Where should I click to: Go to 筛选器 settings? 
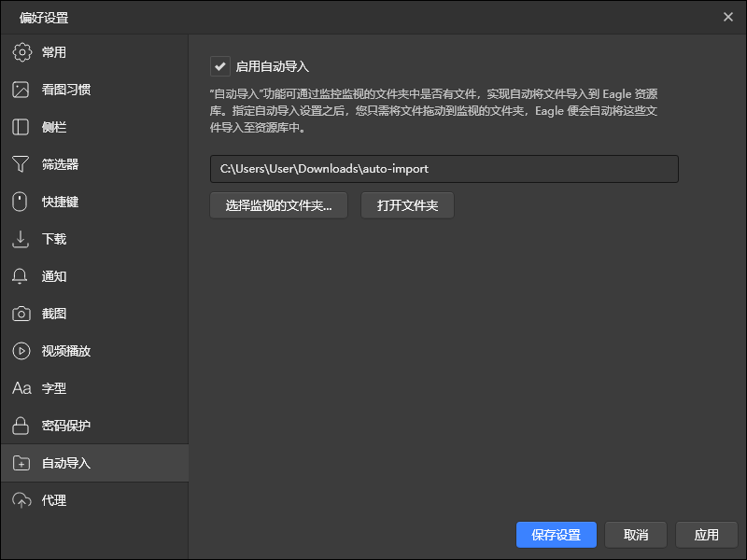click(60, 164)
